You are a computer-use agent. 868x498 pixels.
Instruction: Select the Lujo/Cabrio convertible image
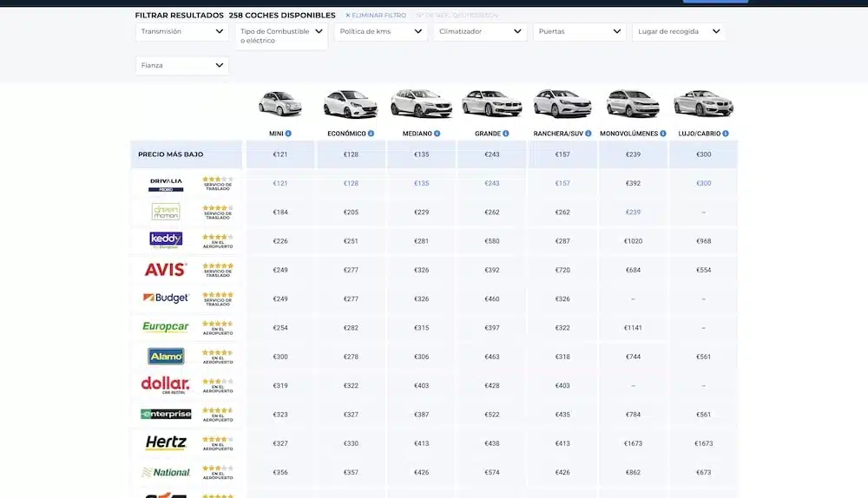point(704,103)
